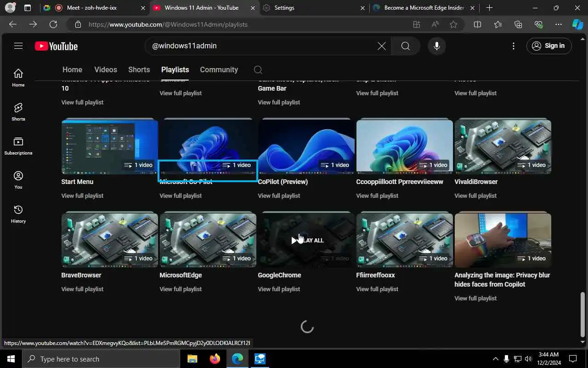Open the notification center icon
588x368 pixels.
coord(573,359)
